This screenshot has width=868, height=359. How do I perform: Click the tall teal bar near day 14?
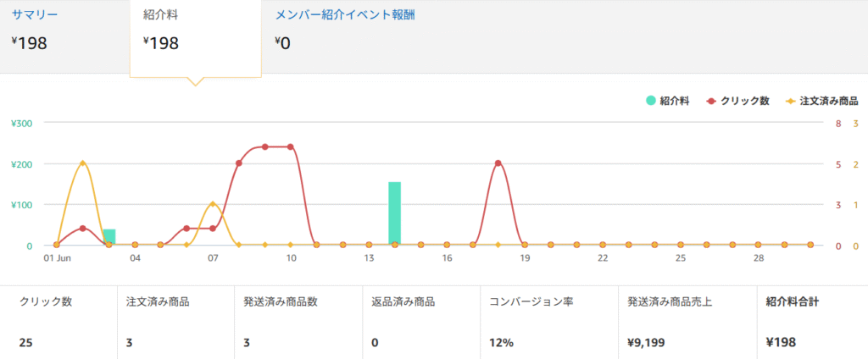[x=394, y=213]
